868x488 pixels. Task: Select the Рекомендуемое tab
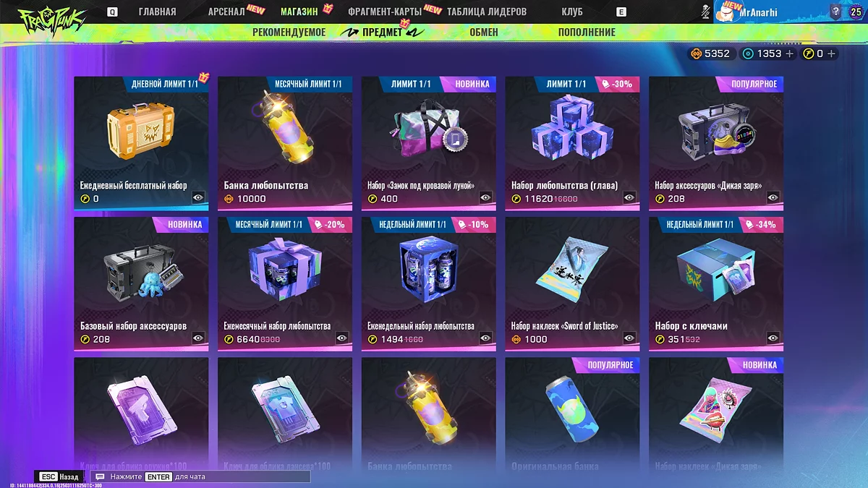coord(289,32)
